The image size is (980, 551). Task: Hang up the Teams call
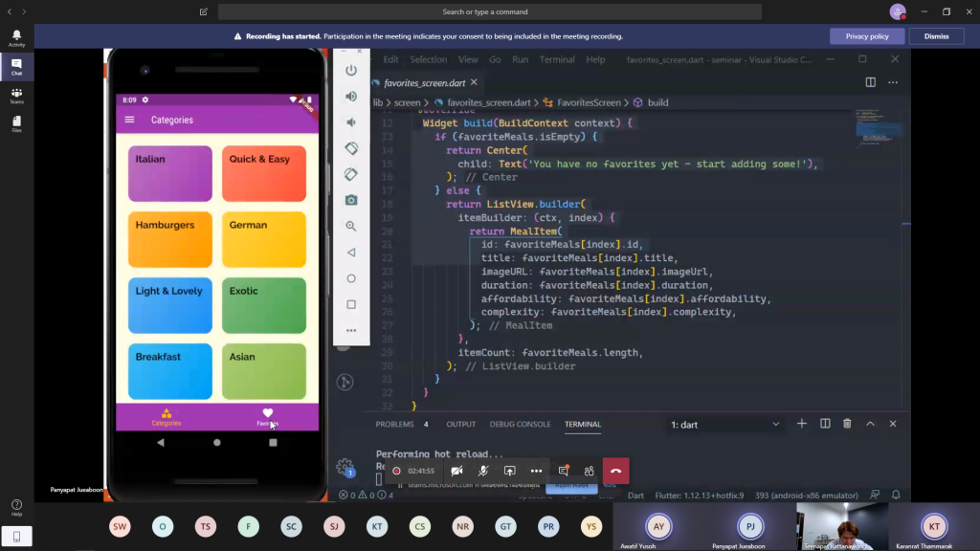tap(615, 471)
